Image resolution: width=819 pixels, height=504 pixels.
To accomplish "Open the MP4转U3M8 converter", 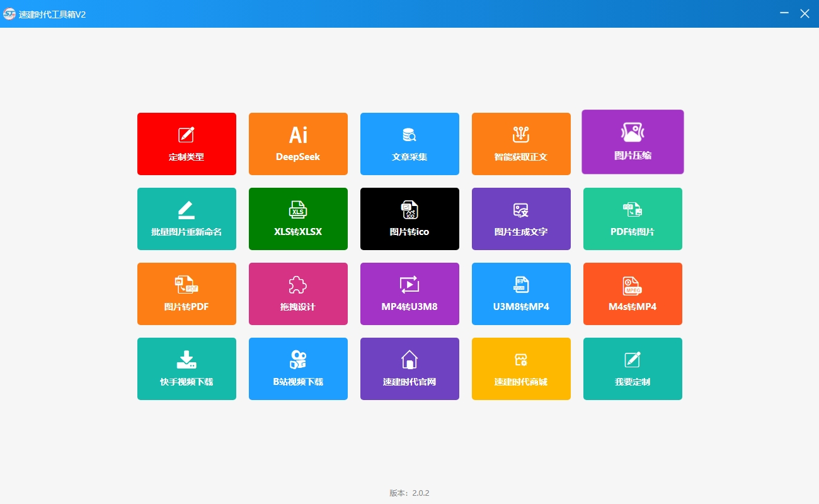I will click(409, 294).
